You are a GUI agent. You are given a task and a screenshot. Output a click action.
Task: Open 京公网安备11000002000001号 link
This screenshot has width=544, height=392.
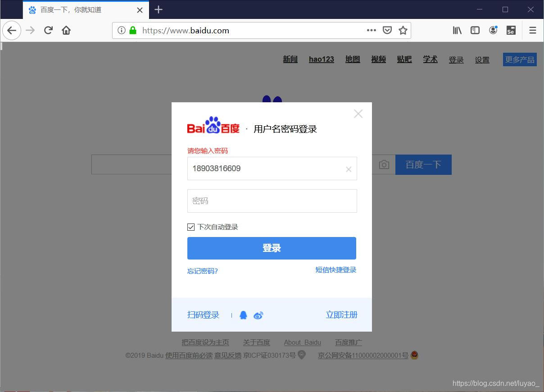tap(363, 356)
